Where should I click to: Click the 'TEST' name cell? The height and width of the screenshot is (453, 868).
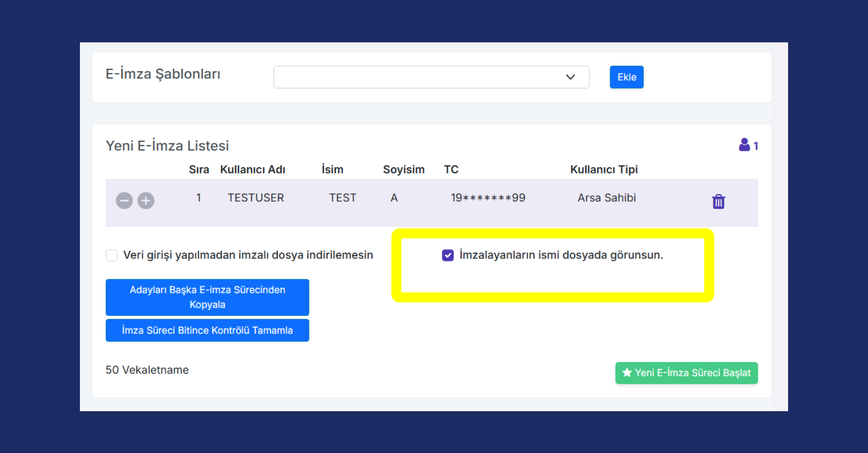click(343, 198)
